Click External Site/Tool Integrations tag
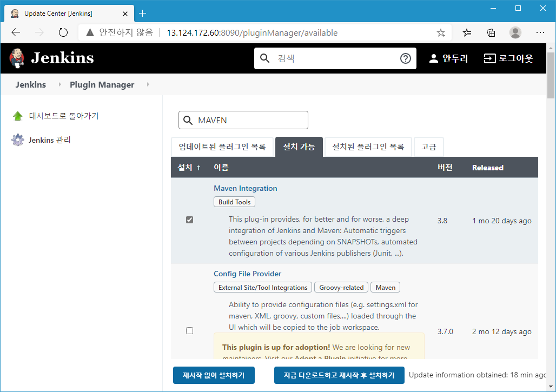 click(x=263, y=288)
